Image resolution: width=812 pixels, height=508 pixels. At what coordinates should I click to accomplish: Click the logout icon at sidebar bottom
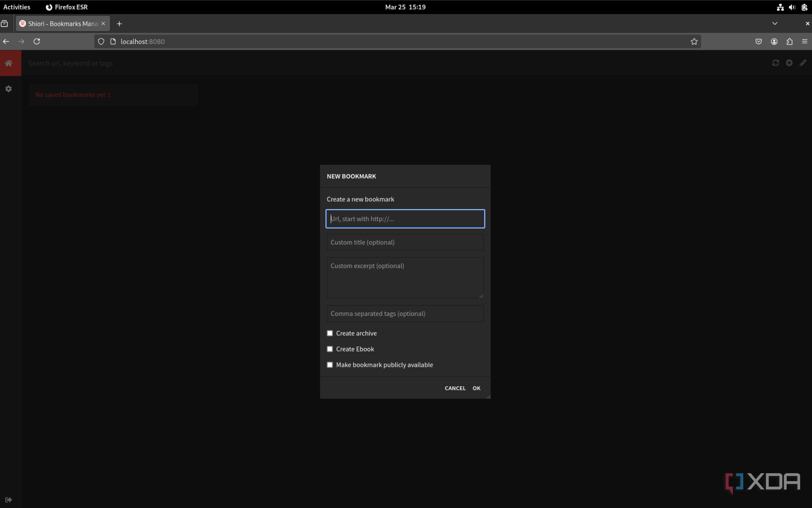[x=8, y=499]
